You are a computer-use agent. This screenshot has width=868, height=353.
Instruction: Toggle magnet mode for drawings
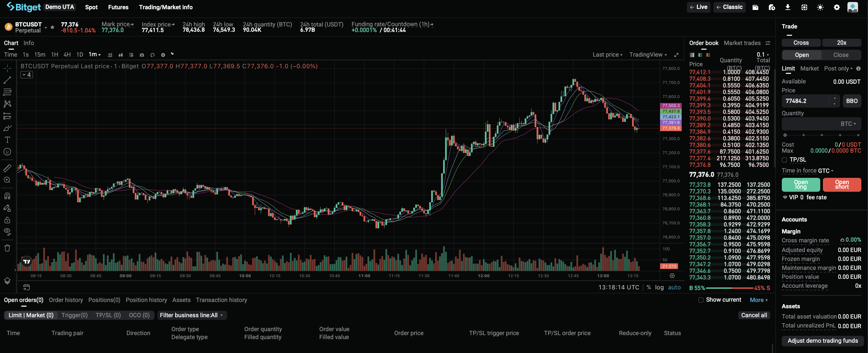7,196
